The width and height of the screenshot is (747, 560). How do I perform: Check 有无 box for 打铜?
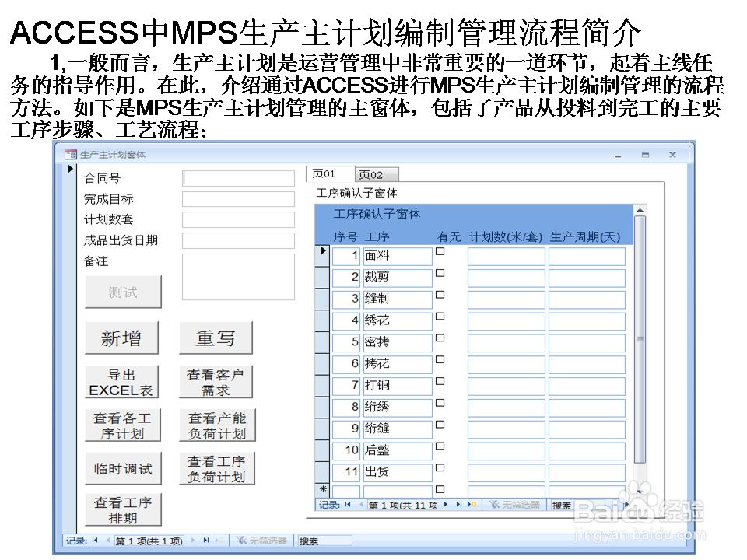pyautogui.click(x=440, y=381)
